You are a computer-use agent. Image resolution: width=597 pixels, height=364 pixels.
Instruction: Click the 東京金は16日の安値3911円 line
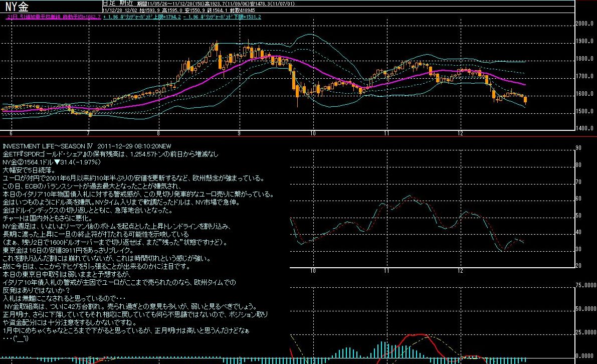(68, 251)
